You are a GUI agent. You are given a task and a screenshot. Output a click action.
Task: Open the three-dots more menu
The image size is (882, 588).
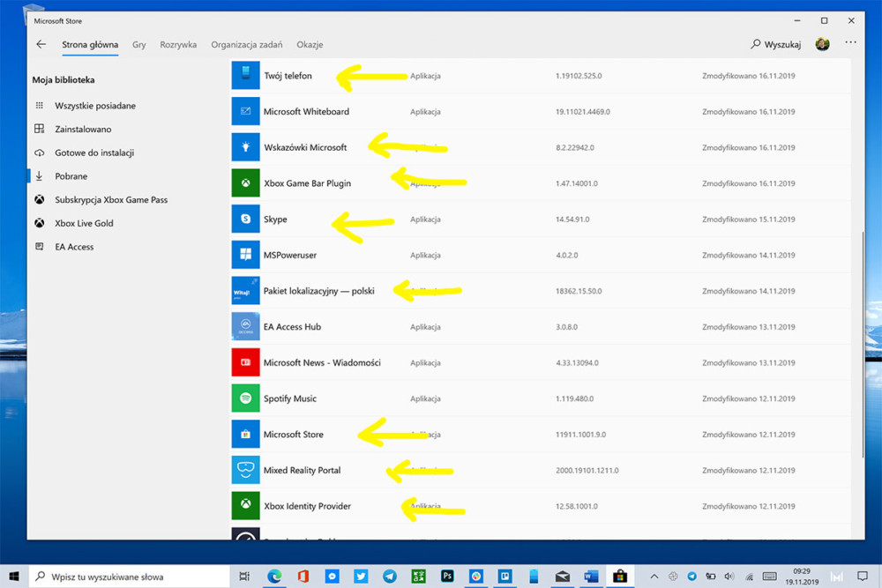coord(850,42)
